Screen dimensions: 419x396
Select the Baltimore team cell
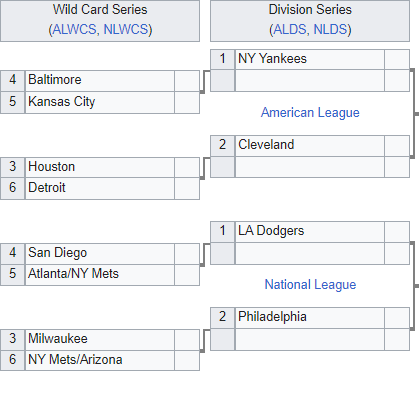[100, 81]
